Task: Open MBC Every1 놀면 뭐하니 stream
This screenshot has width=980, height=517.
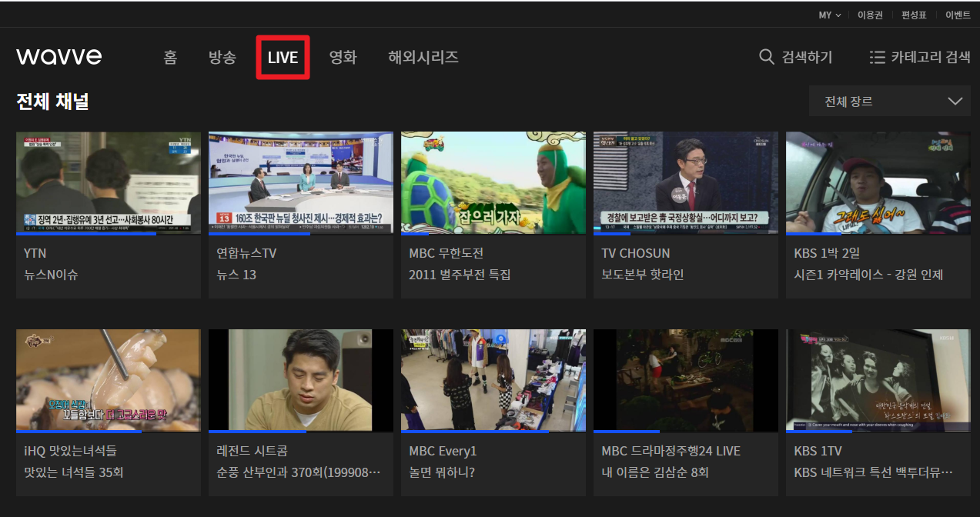Action: coord(493,380)
